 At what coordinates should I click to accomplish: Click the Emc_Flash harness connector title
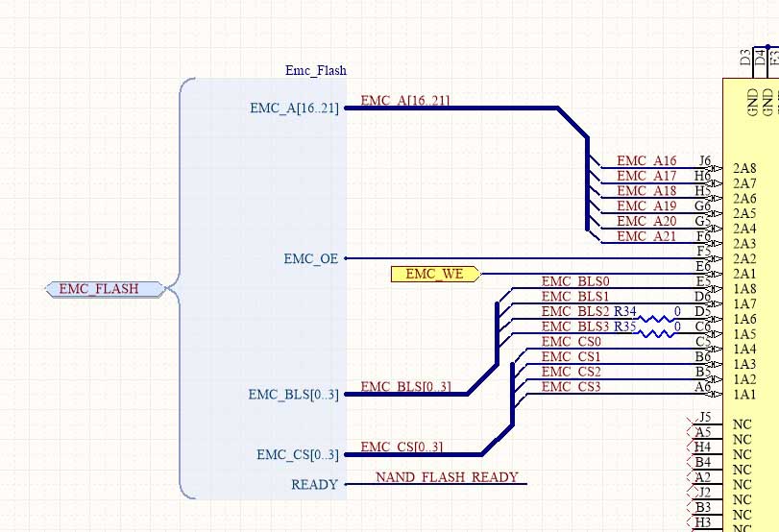(316, 70)
